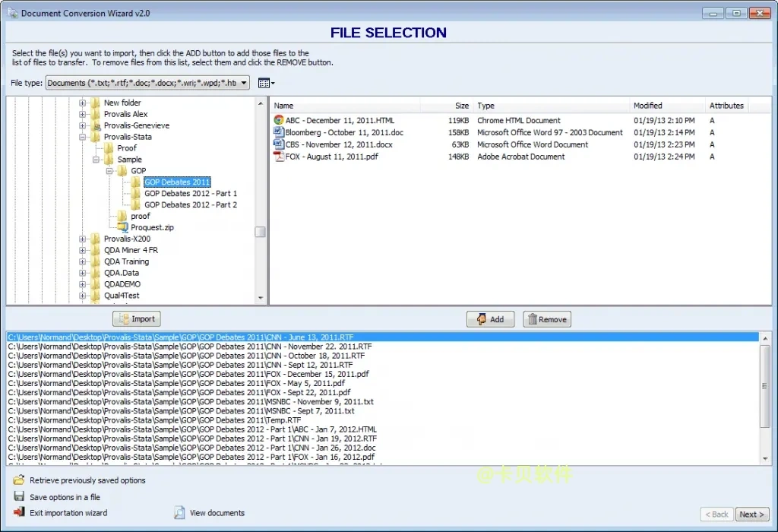Click the Exit importation wizard icon
This screenshot has height=532, width=778.
(x=19, y=512)
